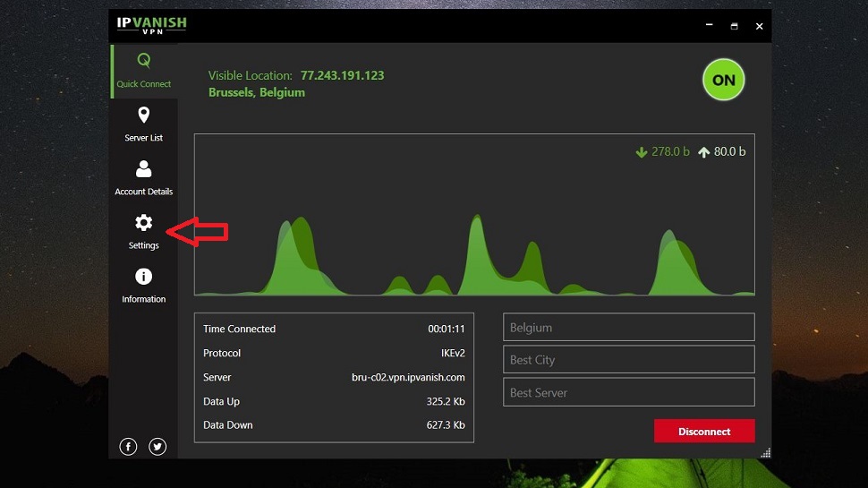Click the upload speed 80.0 b indicator
Screen dimensions: 868x488
coord(722,152)
